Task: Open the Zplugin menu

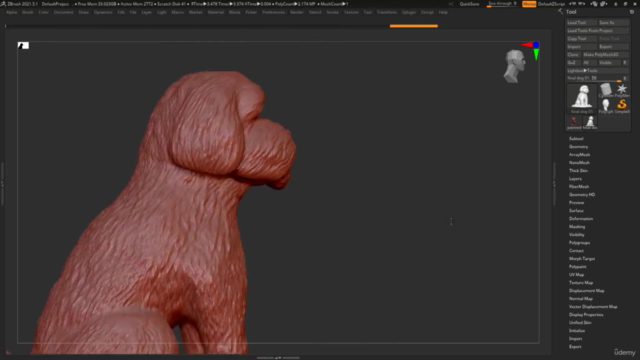Action: [x=408, y=12]
